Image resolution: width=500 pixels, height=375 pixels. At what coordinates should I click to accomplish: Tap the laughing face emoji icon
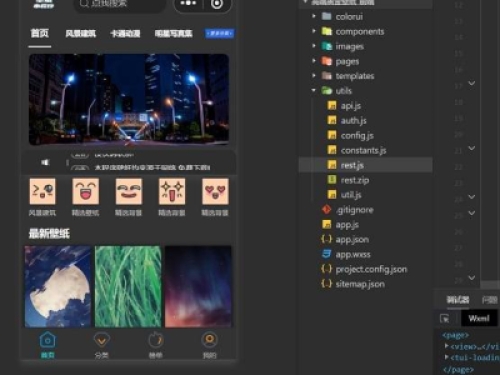tap(86, 191)
